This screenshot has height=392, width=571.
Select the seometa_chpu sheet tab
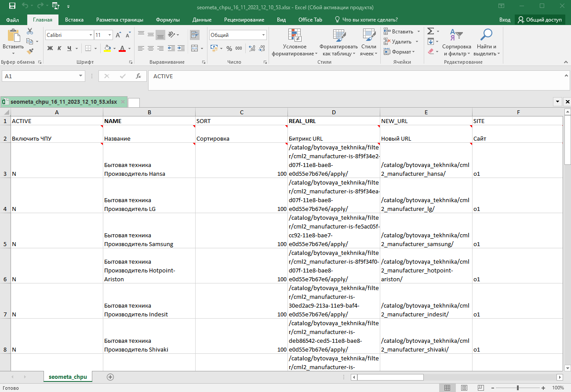[68, 377]
